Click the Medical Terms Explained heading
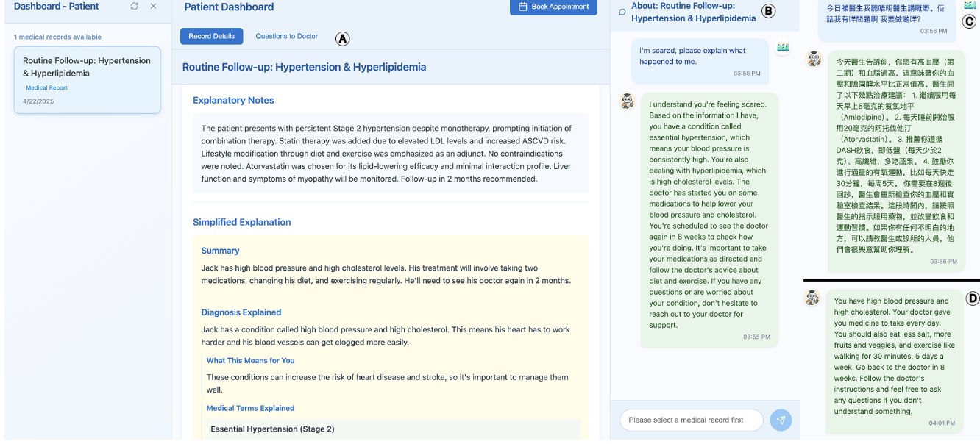This screenshot has height=444, width=980. click(x=250, y=408)
